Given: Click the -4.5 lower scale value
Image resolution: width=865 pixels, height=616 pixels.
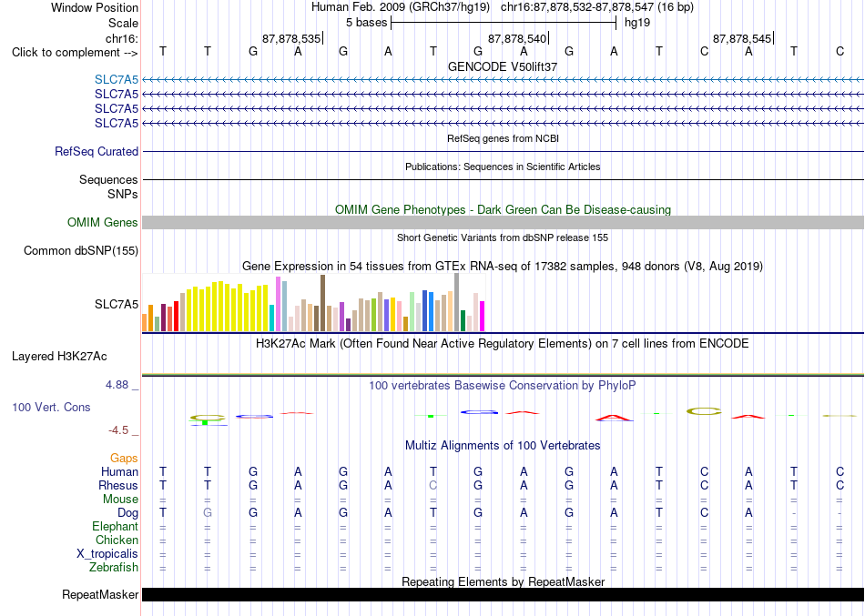Looking at the screenshot, I should tap(118, 430).
